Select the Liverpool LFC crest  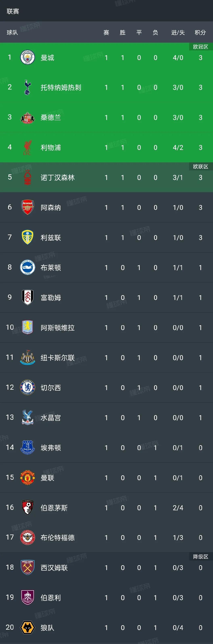pos(27,147)
